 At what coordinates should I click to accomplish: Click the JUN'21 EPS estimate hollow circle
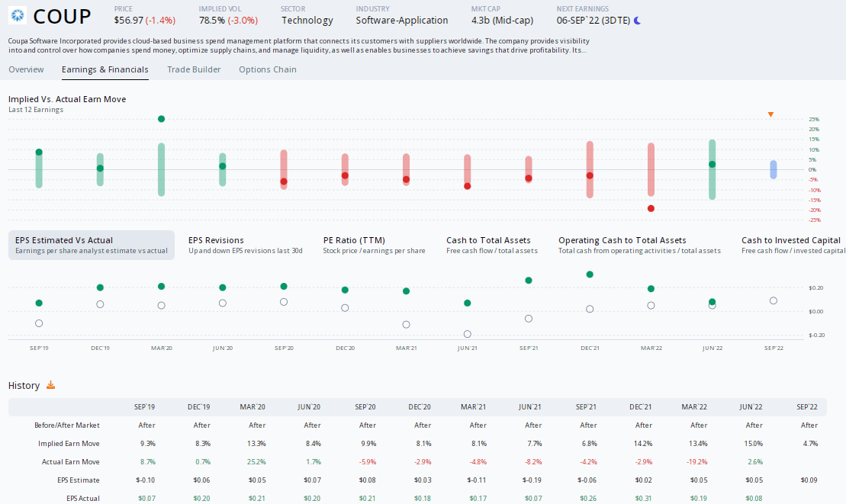point(467,334)
